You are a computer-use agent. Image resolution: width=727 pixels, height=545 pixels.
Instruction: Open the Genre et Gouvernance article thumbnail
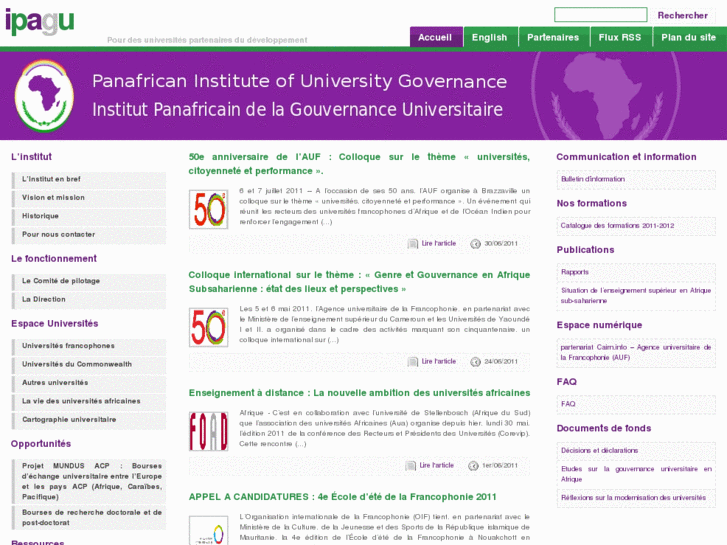[209, 327]
